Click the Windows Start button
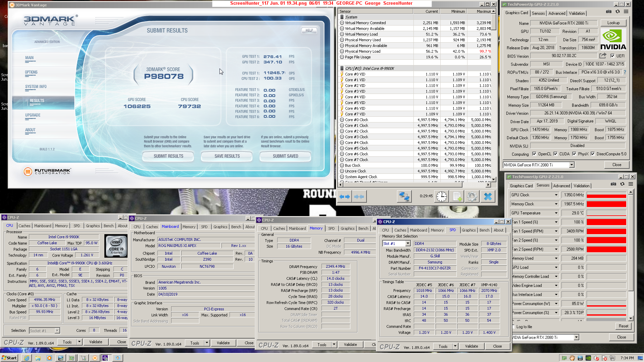Viewport: 644px width, 362px height. pos(9,358)
